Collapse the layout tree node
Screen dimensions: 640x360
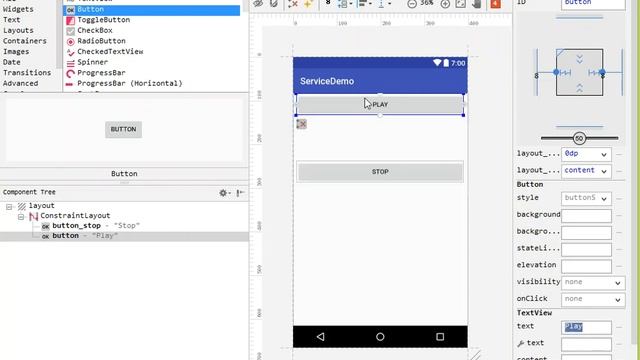(9, 207)
